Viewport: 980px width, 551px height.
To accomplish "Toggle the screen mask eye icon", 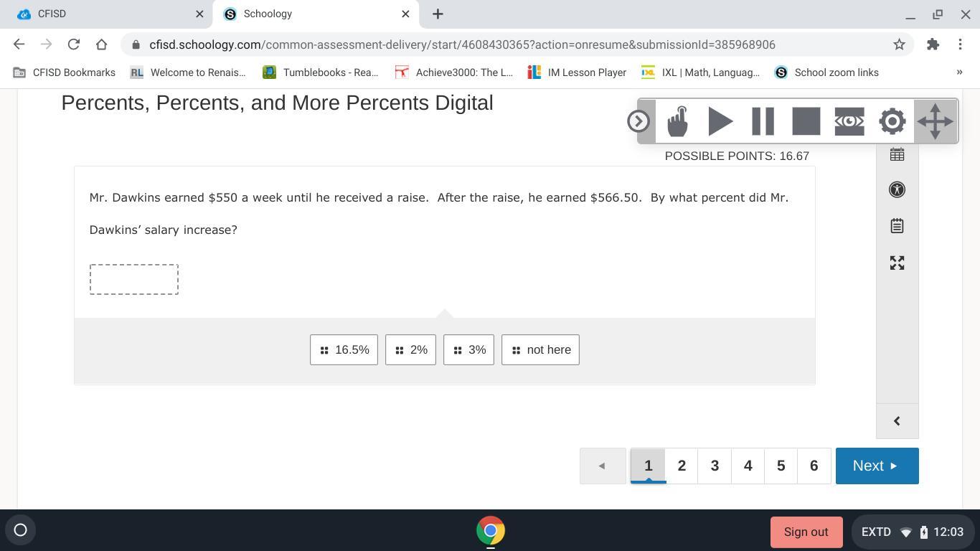I will click(x=849, y=121).
